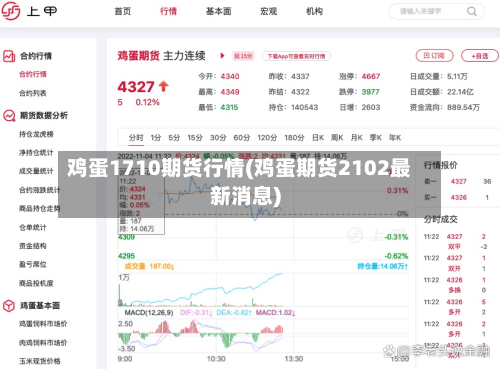The image size is (500, 369).
Task: Click the 最低 value 4315
Action: [229, 107]
